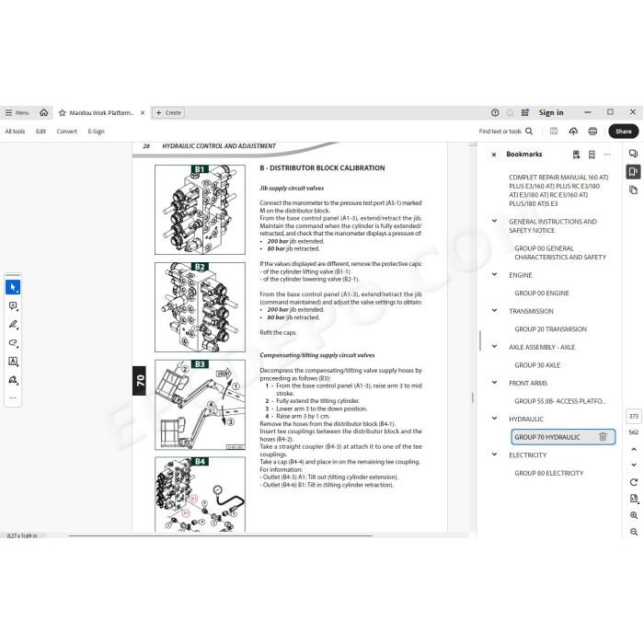The height and width of the screenshot is (644, 644).
Task: Click the horizontal scrollbar under page
Action: 221,535
